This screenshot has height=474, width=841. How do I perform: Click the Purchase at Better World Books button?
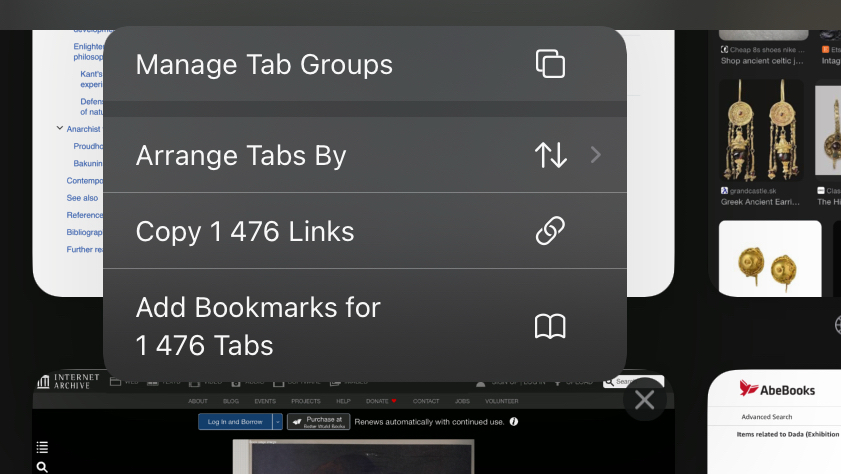(318, 422)
